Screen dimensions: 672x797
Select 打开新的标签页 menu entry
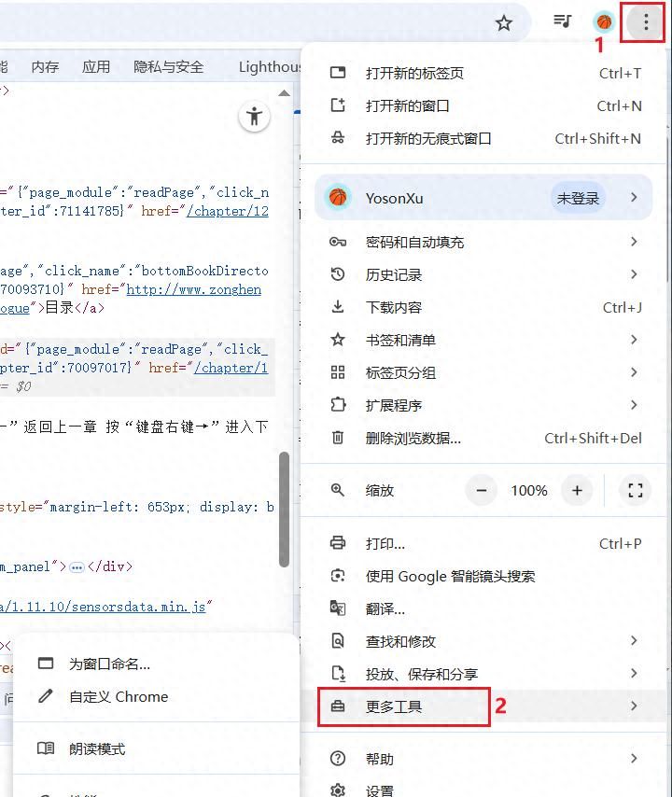click(x=483, y=73)
